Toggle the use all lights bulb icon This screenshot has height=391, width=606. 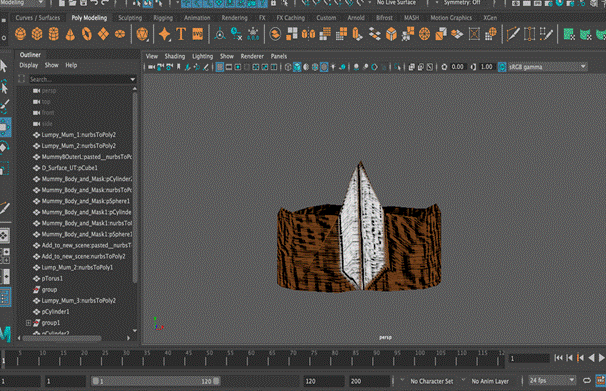(333, 67)
